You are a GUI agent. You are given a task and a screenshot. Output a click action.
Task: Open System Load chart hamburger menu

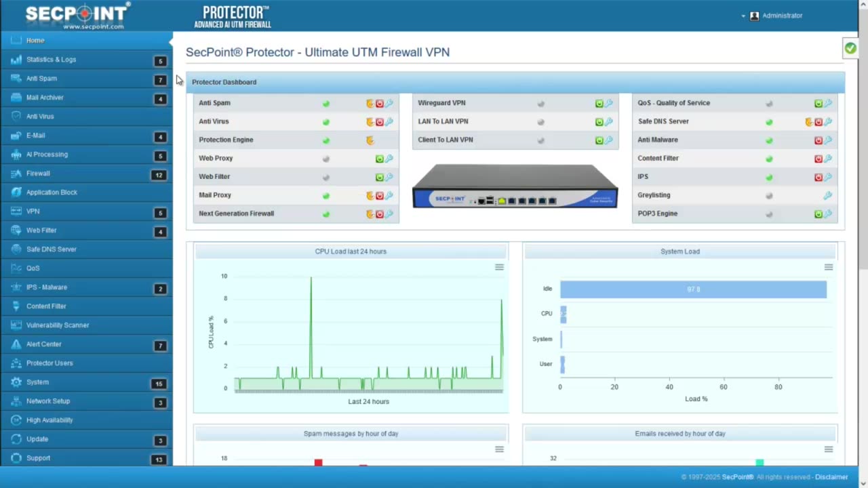[x=829, y=267]
